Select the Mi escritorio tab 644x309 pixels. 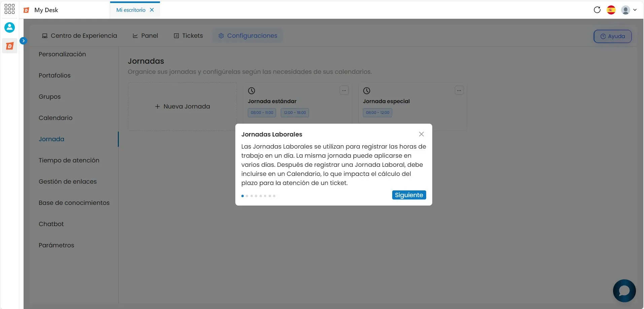pos(131,10)
